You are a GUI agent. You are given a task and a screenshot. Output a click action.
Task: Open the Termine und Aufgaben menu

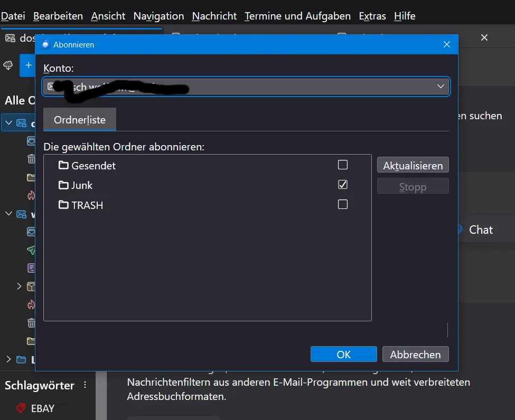point(297,16)
